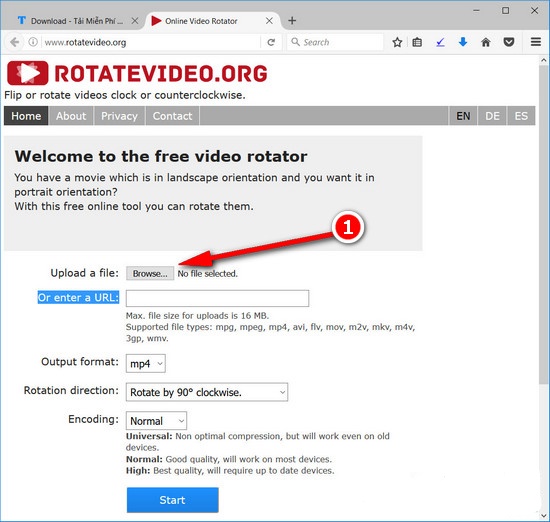
Task: Click the browser back arrow button
Action: (x=14, y=42)
